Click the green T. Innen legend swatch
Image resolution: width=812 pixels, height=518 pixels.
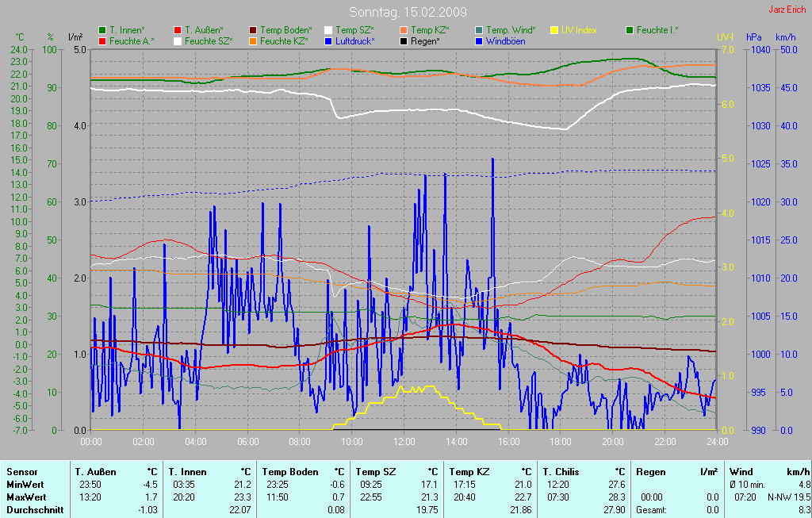coord(102,31)
